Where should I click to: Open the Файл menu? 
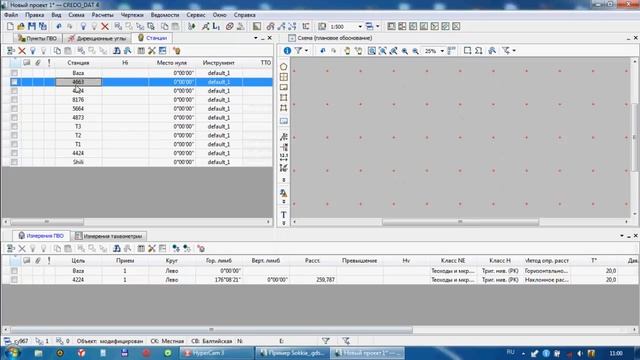tap(11, 15)
